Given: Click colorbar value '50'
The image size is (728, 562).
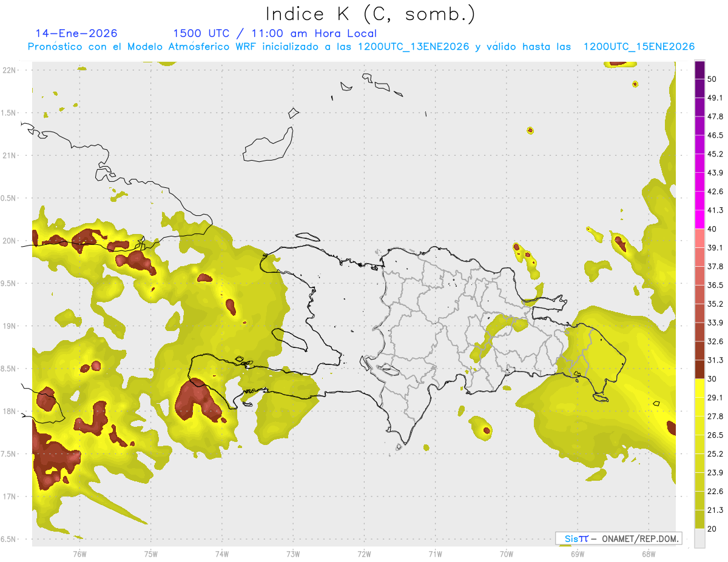Looking at the screenshot, I should (x=713, y=79).
